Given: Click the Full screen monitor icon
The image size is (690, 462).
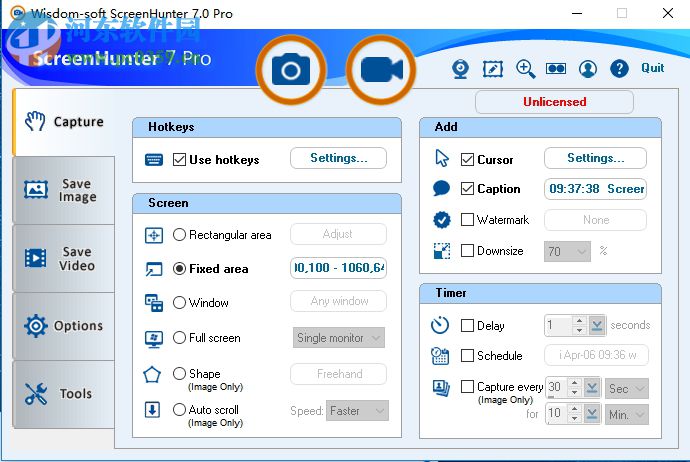Looking at the screenshot, I should point(154,339).
